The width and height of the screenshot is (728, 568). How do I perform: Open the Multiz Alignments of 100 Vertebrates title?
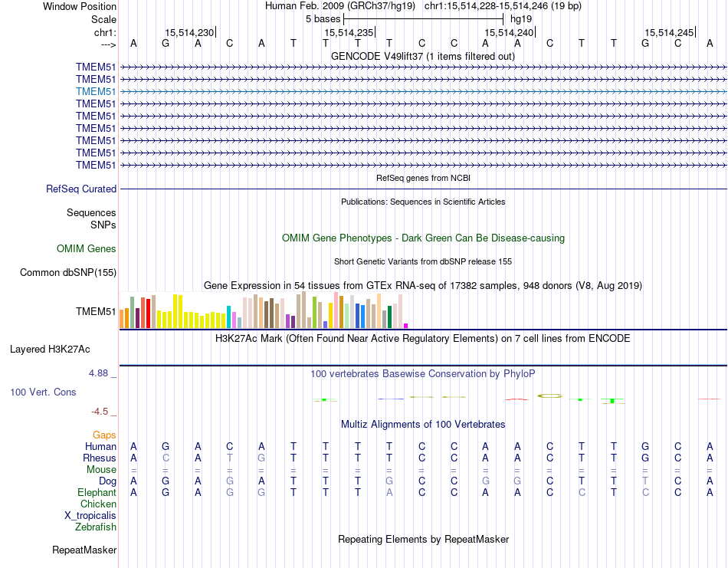coord(423,425)
